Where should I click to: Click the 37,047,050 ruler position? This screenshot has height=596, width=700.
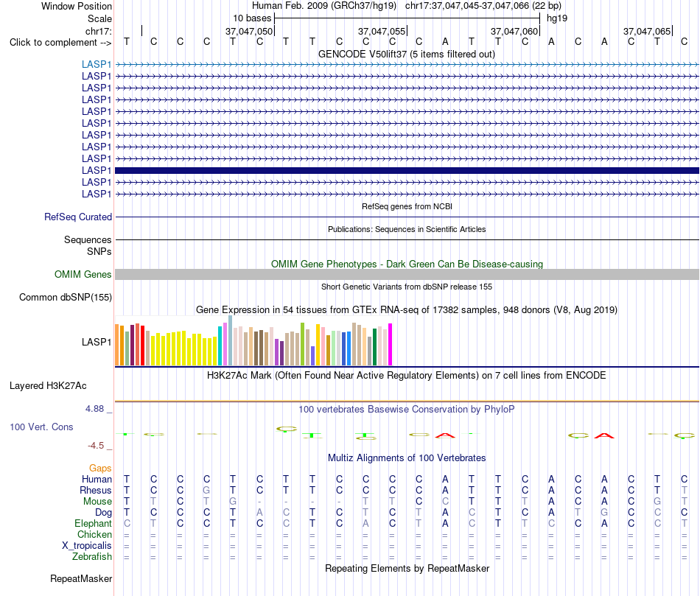(248, 31)
